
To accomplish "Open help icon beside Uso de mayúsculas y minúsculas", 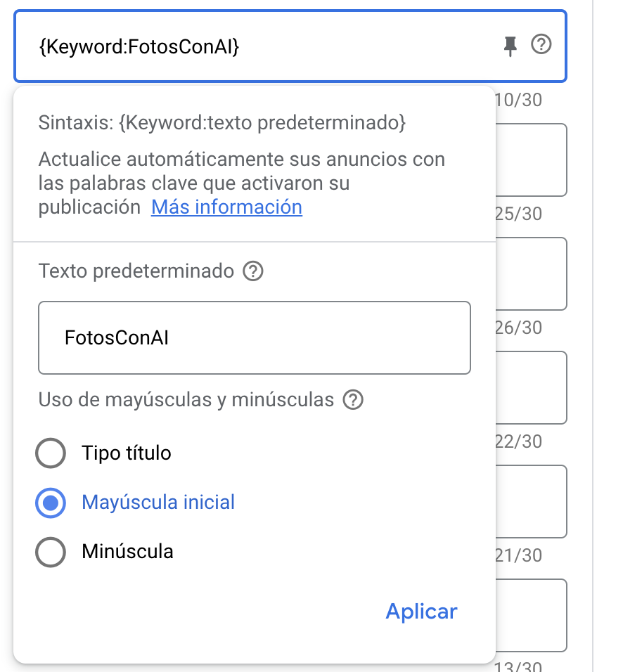I will pos(353,400).
